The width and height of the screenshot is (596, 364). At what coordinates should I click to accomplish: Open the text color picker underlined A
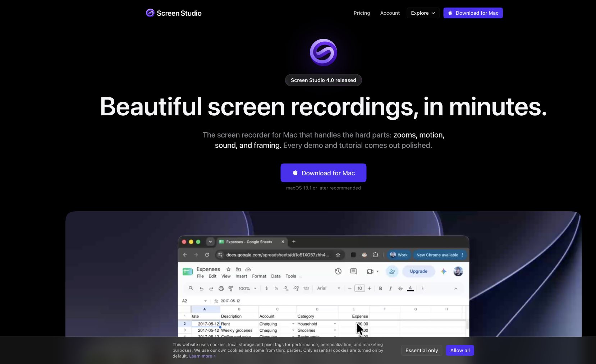(x=410, y=288)
